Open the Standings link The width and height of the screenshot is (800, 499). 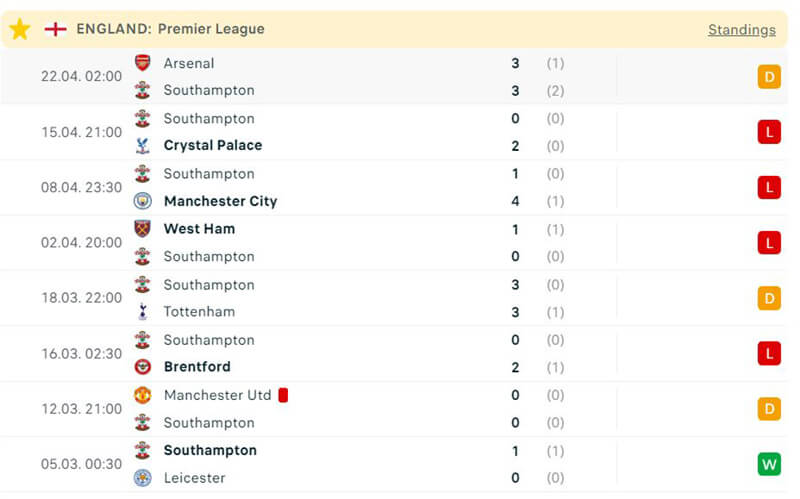741,30
